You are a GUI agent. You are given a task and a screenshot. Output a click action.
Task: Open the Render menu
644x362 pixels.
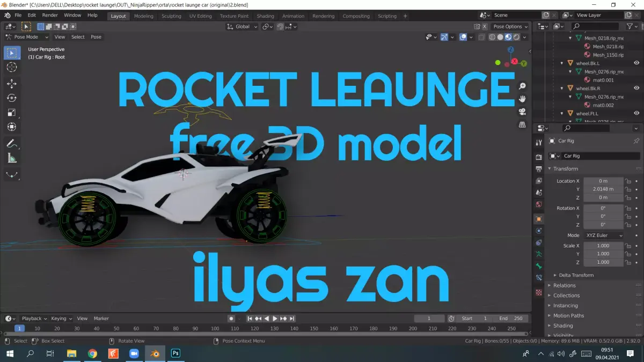(x=50, y=16)
